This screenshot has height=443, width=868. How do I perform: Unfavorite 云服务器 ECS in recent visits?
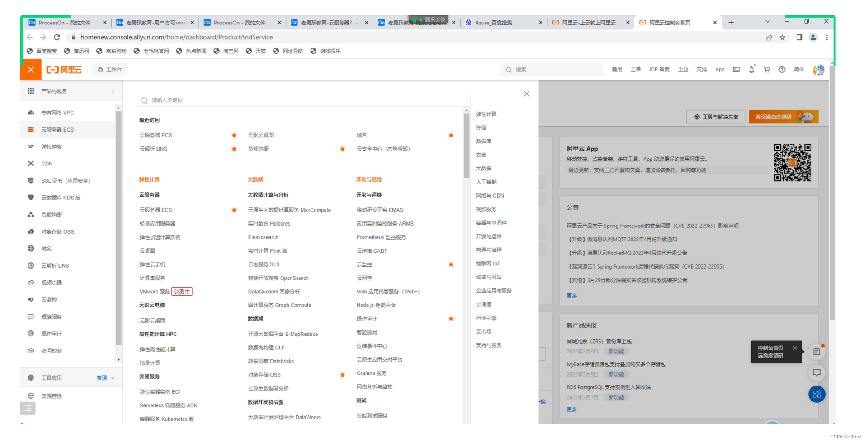(x=234, y=135)
